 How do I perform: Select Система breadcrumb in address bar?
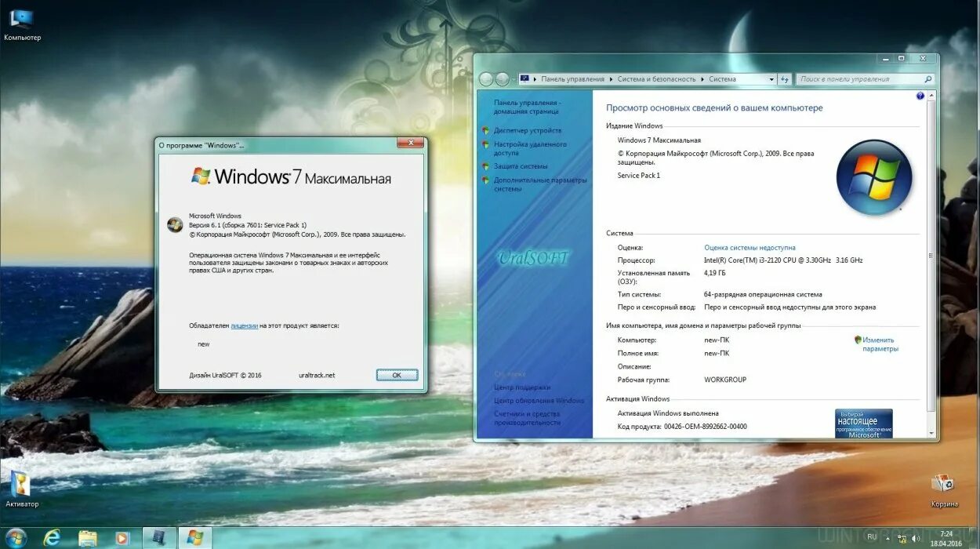click(x=722, y=79)
